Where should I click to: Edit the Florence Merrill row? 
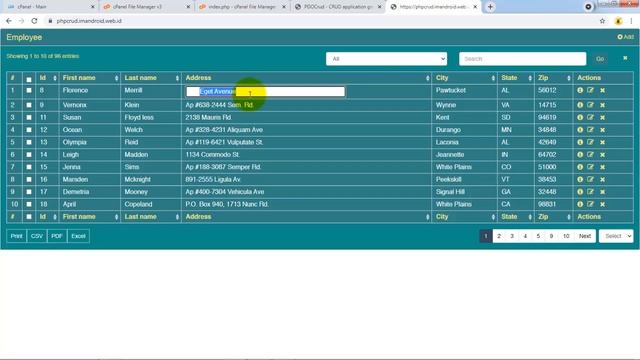[x=591, y=90]
